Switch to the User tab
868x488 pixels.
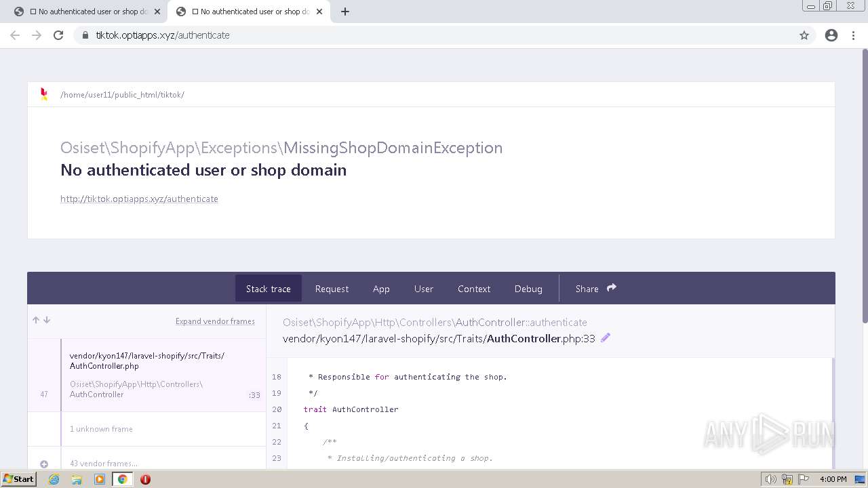click(x=424, y=289)
